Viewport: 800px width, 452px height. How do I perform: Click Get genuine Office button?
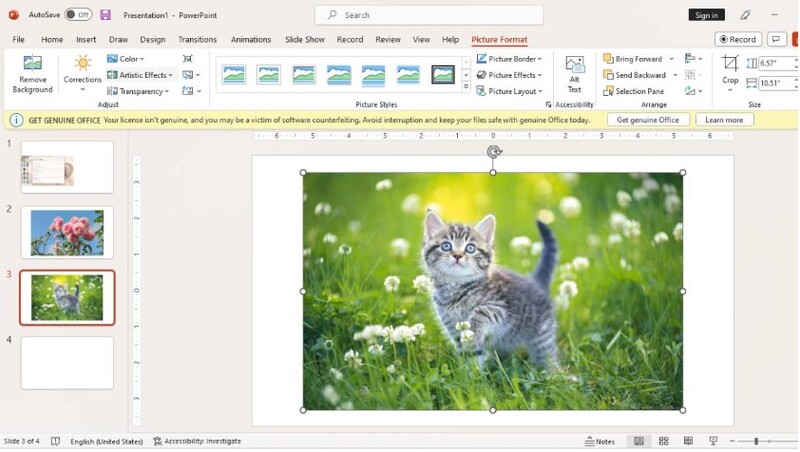(648, 120)
